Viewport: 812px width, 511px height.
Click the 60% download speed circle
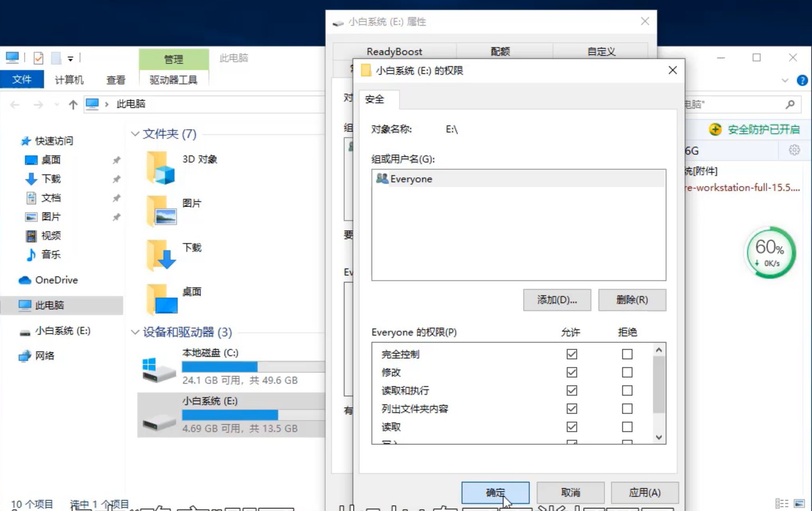(x=770, y=253)
